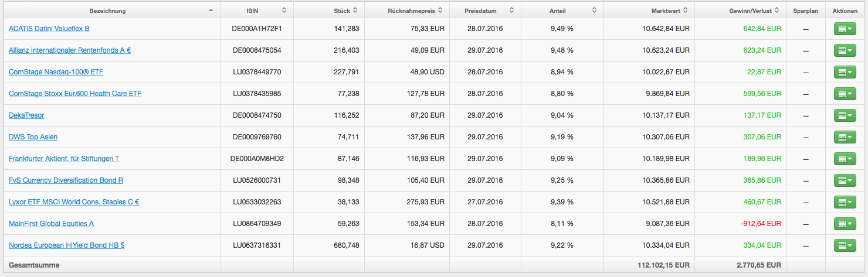Open Nordea European HiYield Bond HB $ link
868x277 pixels.
(66, 245)
